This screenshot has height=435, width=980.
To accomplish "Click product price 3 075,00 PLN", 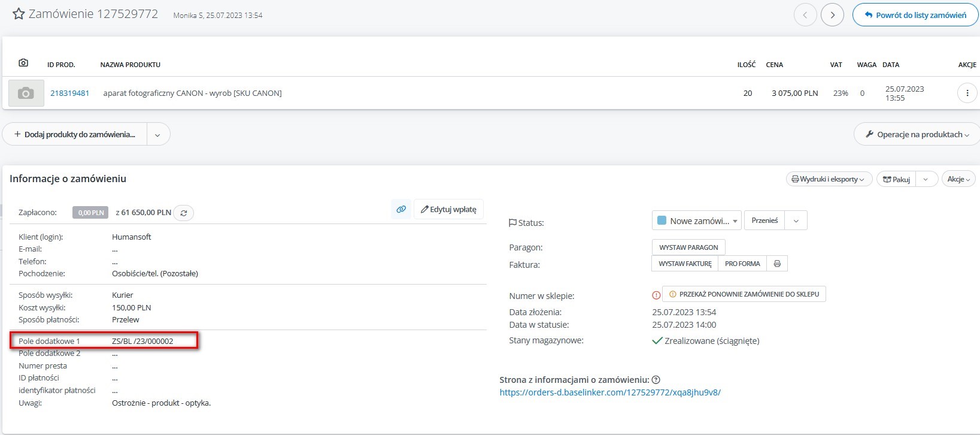I will pyautogui.click(x=795, y=93).
